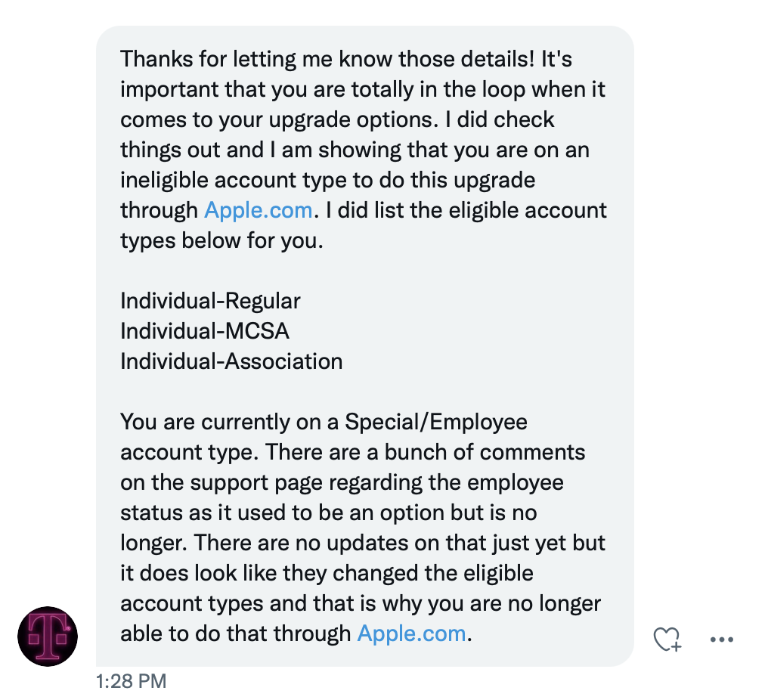Click the word 'ineligible' in the message
Screen dimensions: 768x700
[165, 180]
